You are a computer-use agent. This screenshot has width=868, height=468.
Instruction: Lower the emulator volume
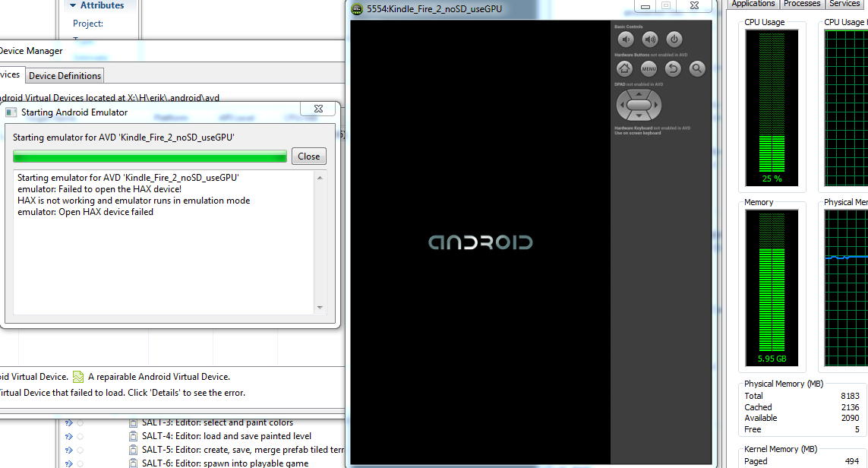pos(626,40)
